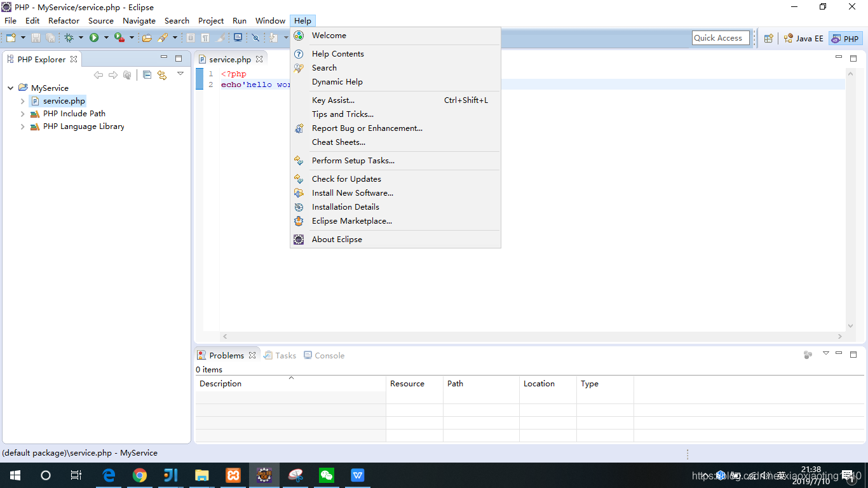Switch to the Java EE perspective
The width and height of the screenshot is (868, 488).
click(x=803, y=38)
